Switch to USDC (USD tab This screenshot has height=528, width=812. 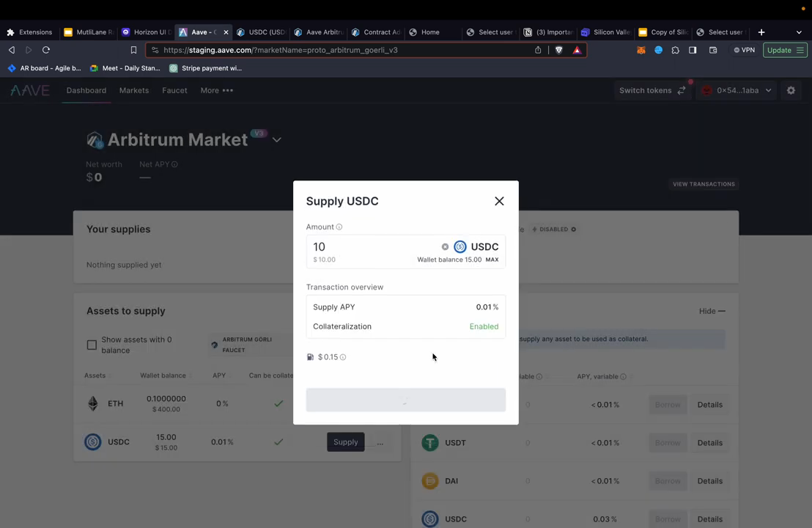point(262,32)
